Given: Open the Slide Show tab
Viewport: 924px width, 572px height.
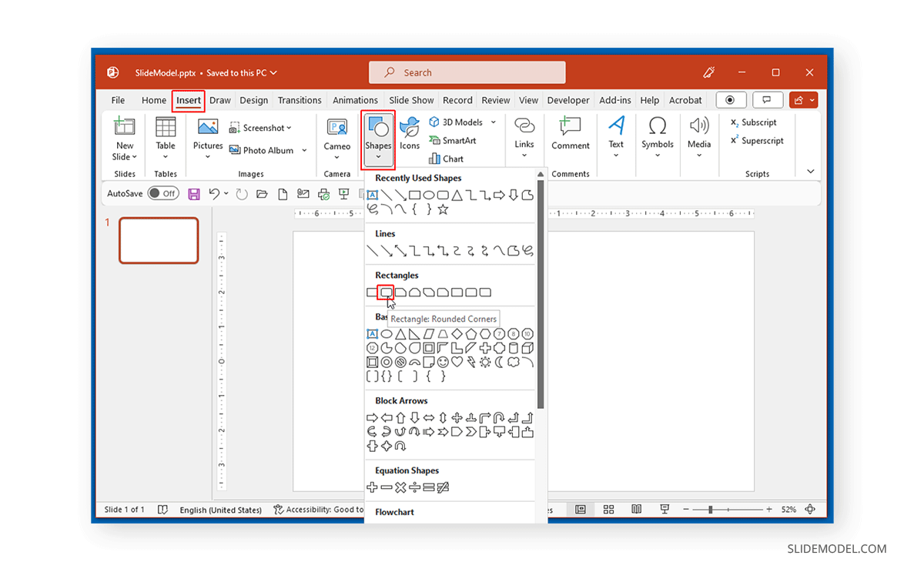Looking at the screenshot, I should [411, 100].
